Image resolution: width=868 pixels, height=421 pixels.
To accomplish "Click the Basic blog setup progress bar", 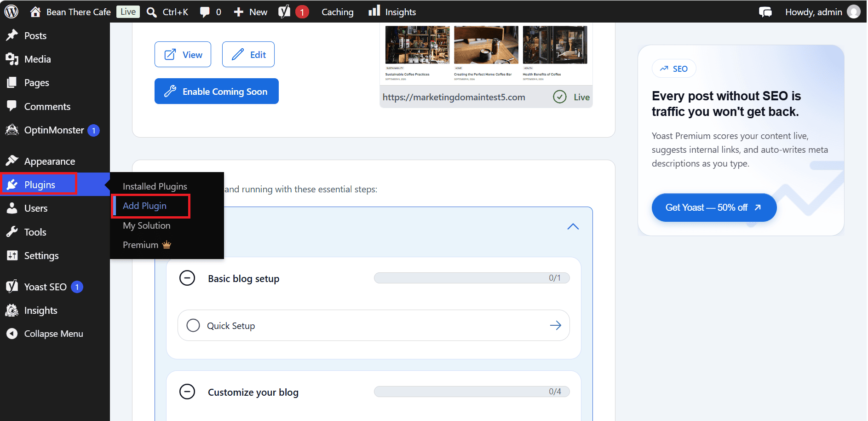I will [472, 278].
